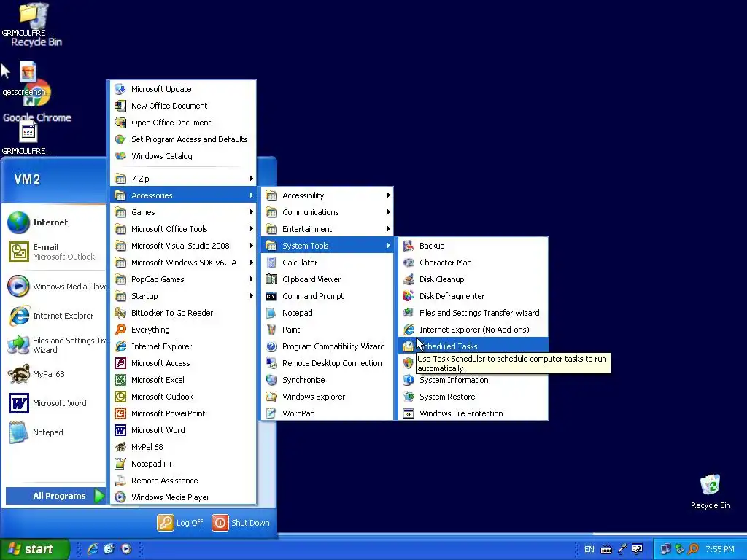
Task: Select the getscreensh... desktop file
Action: tap(28, 79)
